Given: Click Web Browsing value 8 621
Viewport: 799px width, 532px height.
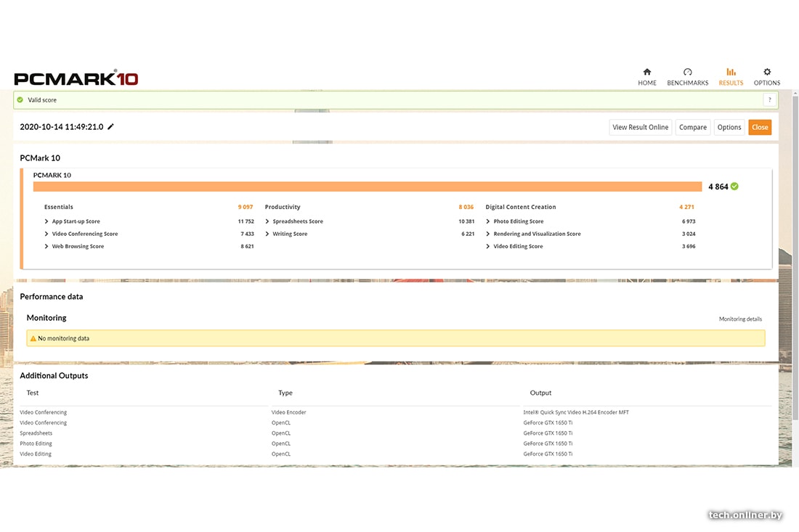Looking at the screenshot, I should pyautogui.click(x=247, y=246).
